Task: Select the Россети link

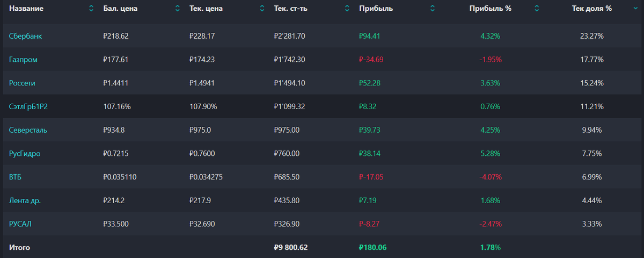Action: (x=23, y=83)
